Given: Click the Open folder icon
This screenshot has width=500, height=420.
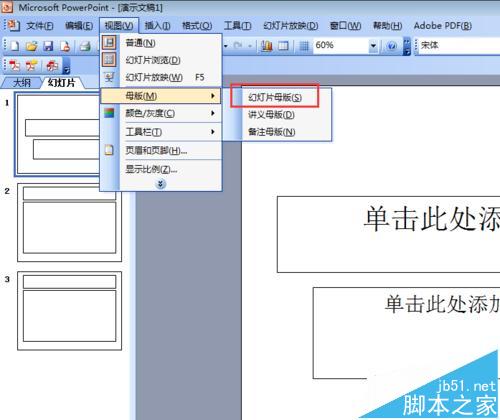Looking at the screenshot, I should [32, 46].
